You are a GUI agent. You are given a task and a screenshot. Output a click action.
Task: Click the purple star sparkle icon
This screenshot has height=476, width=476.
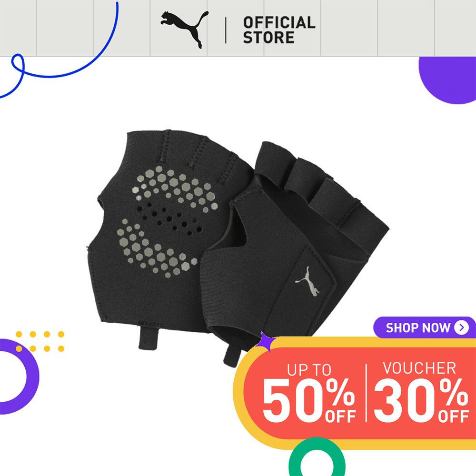[x=265, y=342]
